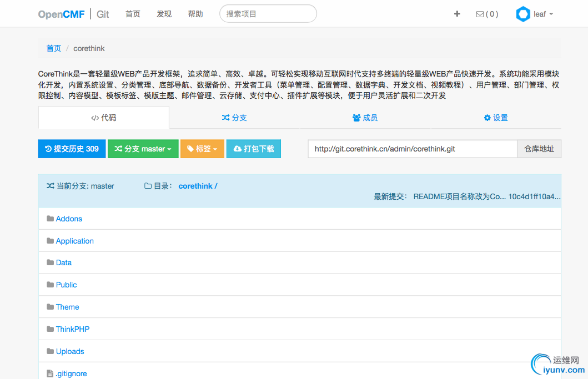The image size is (588, 379).
Task: Click the Uploads folder icon
Action: point(51,351)
